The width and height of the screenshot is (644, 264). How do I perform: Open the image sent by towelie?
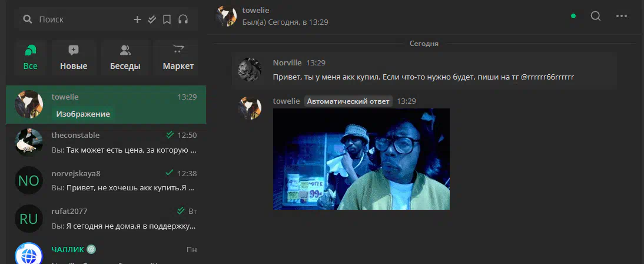[361, 159]
